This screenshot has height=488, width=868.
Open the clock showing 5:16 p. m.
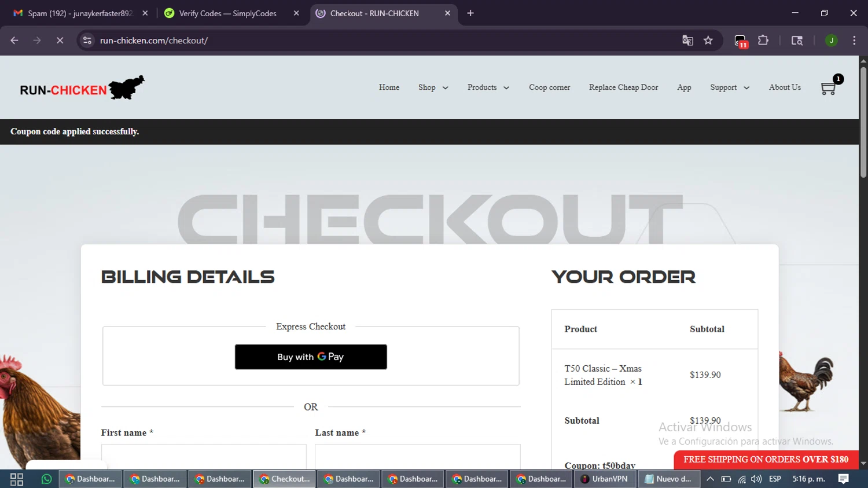(x=809, y=479)
